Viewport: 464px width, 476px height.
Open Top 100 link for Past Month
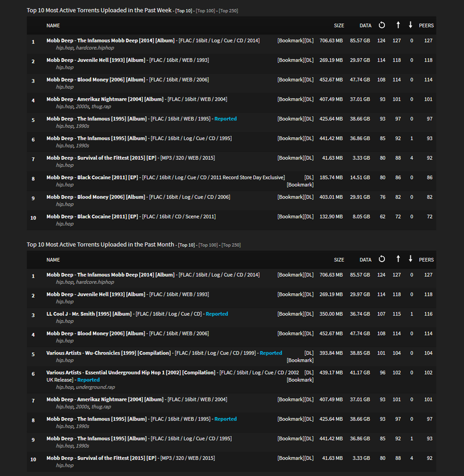point(208,245)
